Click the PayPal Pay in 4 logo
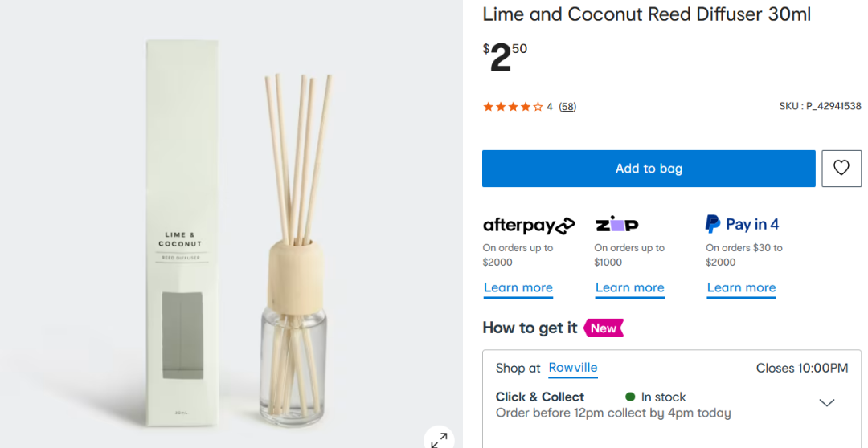The width and height of the screenshot is (868, 448). point(741,224)
